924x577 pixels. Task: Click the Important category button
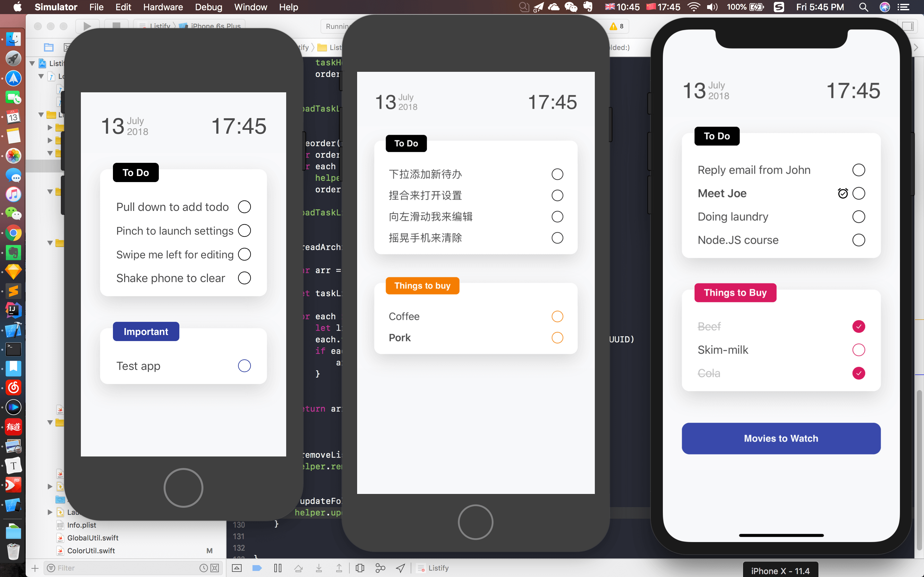click(146, 331)
